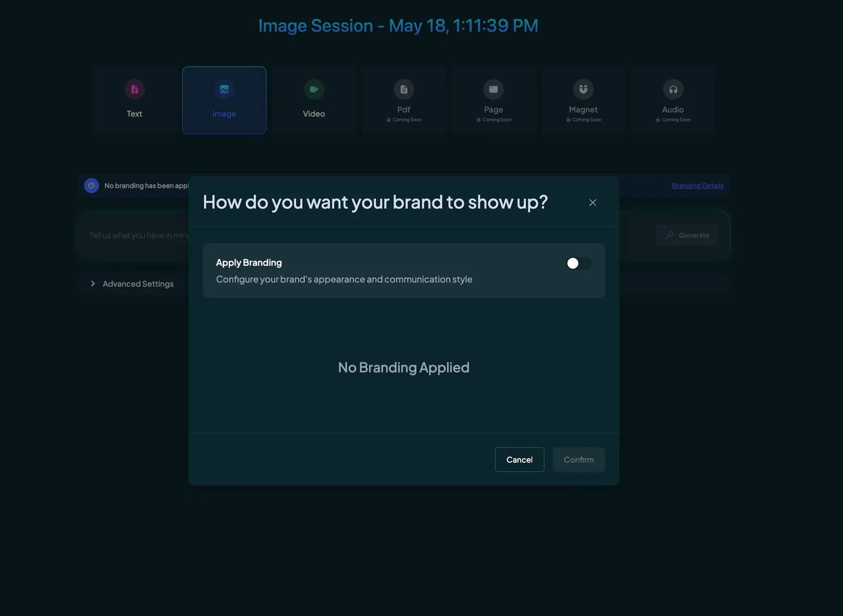The height and width of the screenshot is (616, 843).
Task: Click the 'No Branding Applied' text
Action: 404,367
